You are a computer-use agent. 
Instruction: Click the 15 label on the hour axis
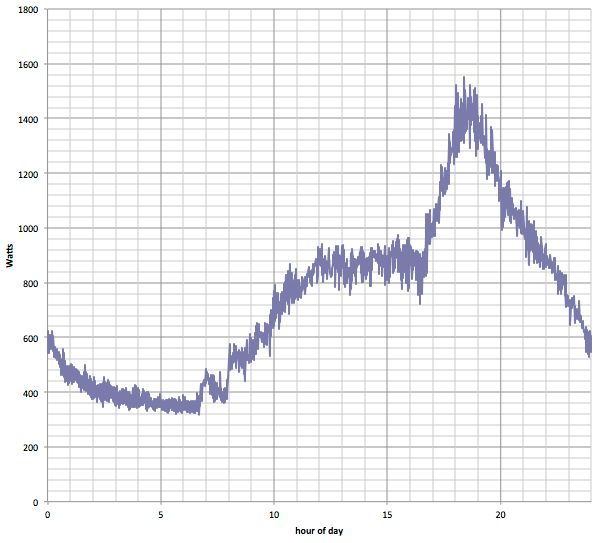point(387,515)
